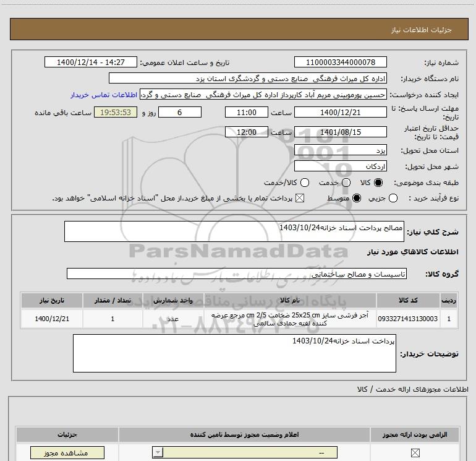The image size is (476, 461).
Task: Open the اطلاعات تماس خریدار link
Action: (104, 95)
